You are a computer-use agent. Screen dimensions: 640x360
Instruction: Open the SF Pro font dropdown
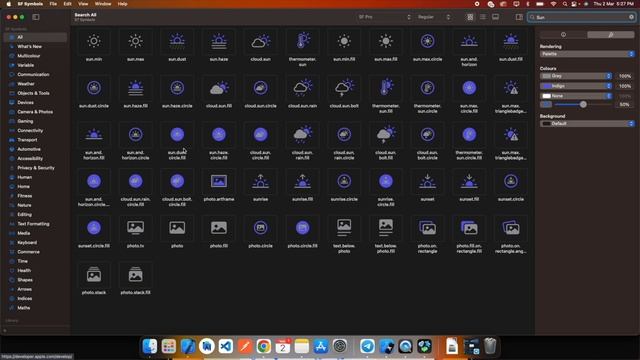pyautogui.click(x=384, y=17)
